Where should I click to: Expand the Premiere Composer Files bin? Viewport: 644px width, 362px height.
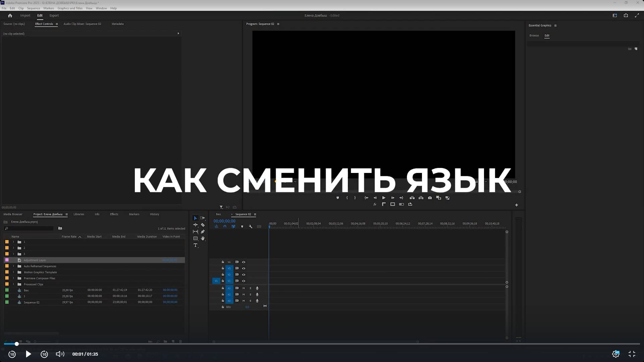pos(13,278)
